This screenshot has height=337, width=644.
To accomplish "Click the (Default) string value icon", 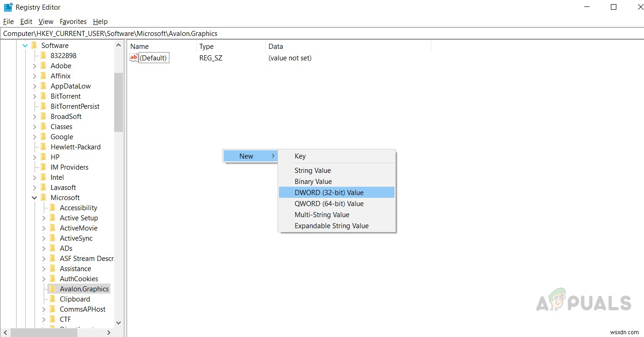I will coord(134,58).
